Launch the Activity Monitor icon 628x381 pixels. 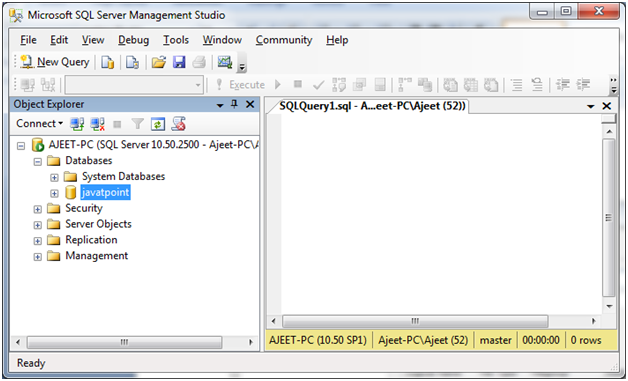point(225,62)
